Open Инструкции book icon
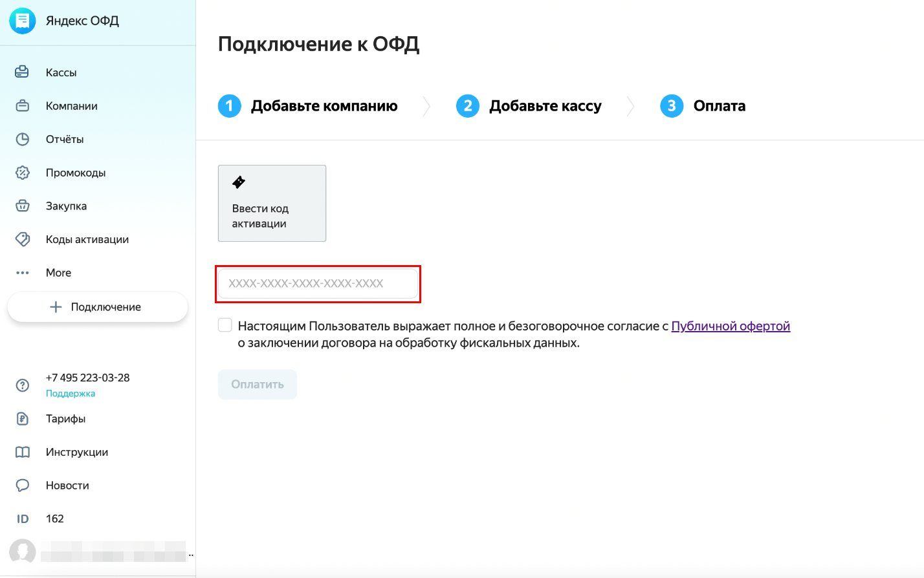This screenshot has width=924, height=578. [23, 452]
